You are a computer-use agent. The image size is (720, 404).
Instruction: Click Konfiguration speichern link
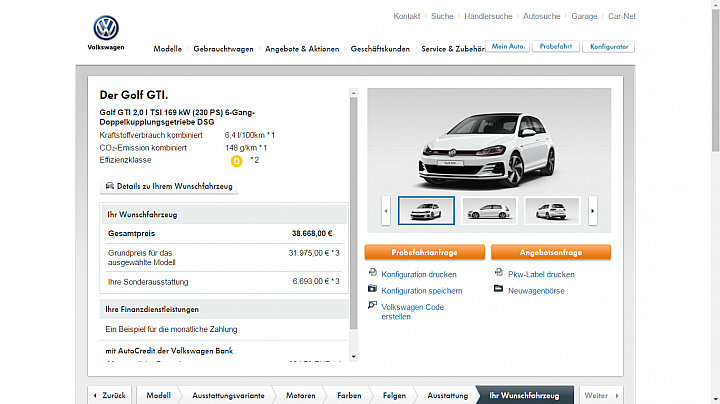point(422,291)
